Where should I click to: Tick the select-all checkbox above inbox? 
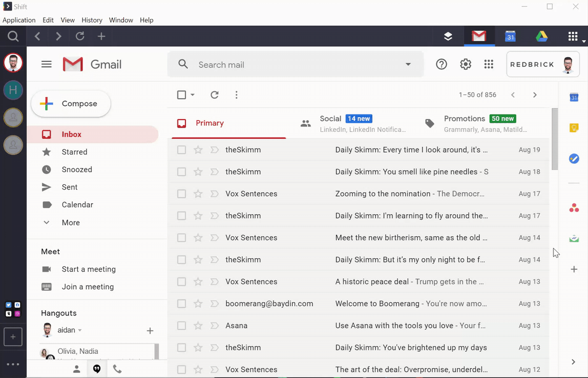click(x=182, y=95)
